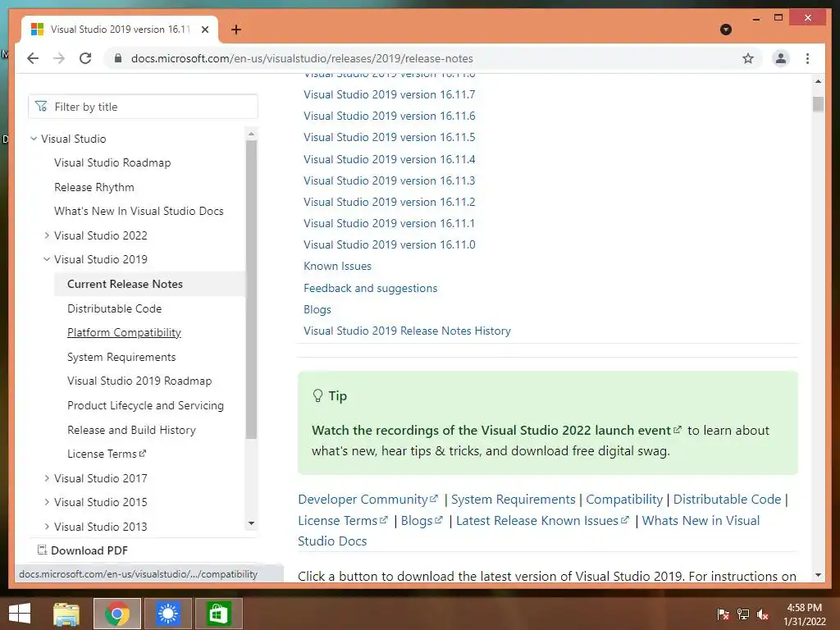840x630 pixels.
Task: Click the Download PDF button
Action: [x=83, y=550]
